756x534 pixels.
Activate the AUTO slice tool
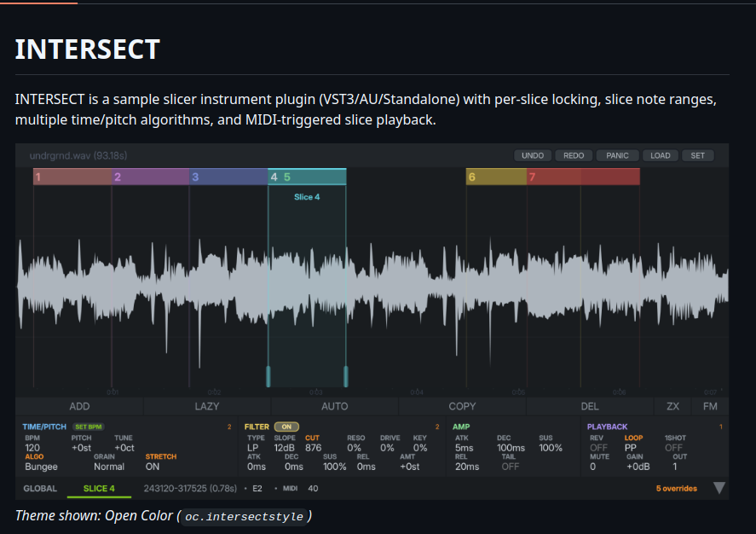[x=335, y=406]
